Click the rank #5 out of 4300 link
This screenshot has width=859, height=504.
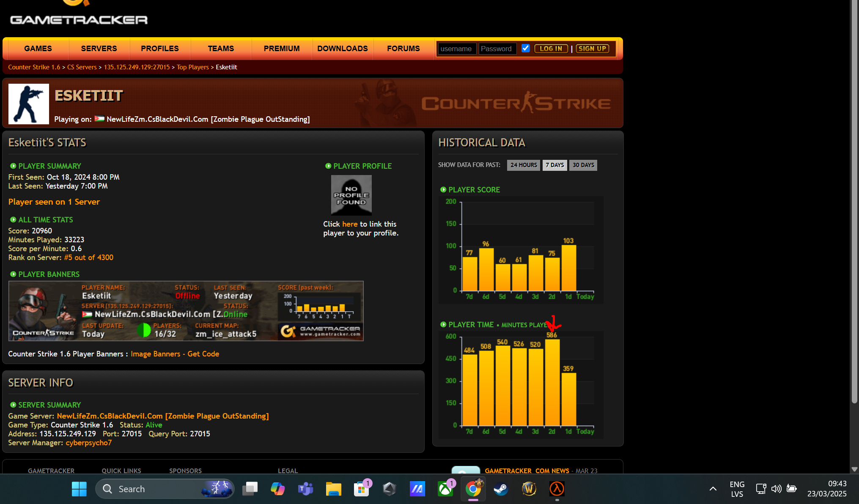click(x=89, y=257)
